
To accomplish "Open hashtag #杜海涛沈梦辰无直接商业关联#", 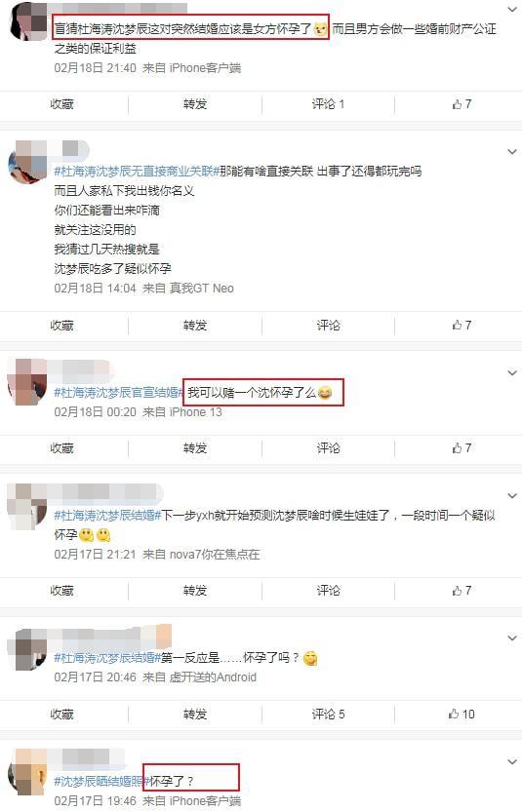I will click(x=137, y=172).
